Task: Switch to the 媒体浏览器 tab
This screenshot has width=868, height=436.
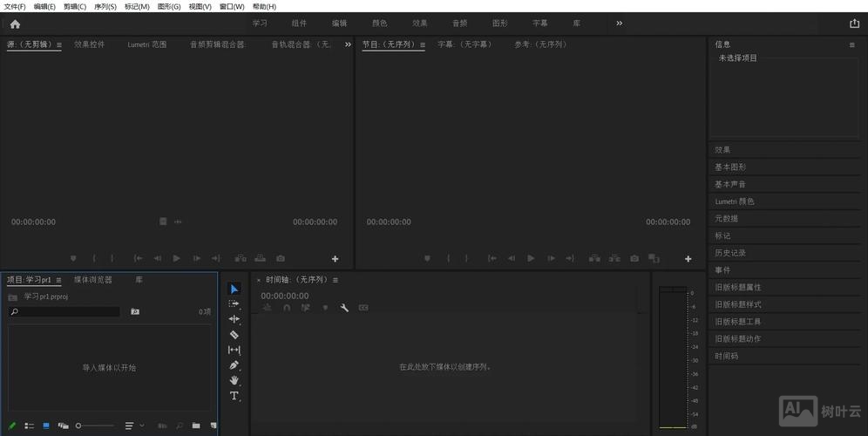Action: pyautogui.click(x=93, y=280)
